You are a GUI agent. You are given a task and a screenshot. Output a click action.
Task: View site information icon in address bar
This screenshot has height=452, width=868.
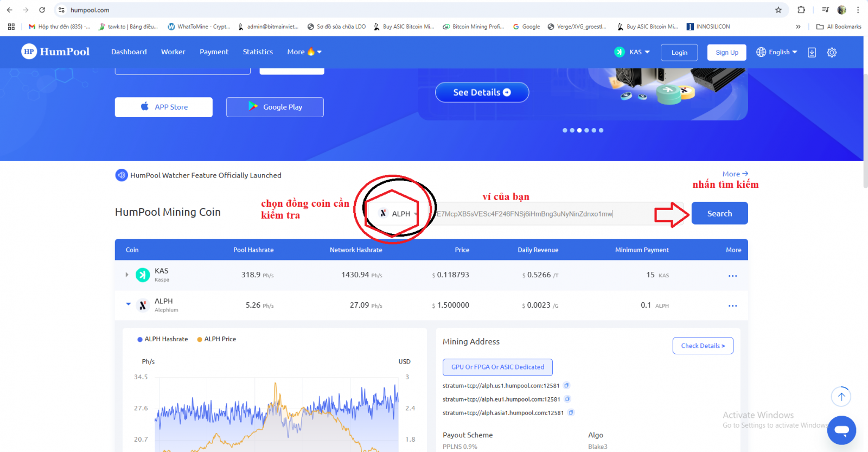tap(62, 10)
